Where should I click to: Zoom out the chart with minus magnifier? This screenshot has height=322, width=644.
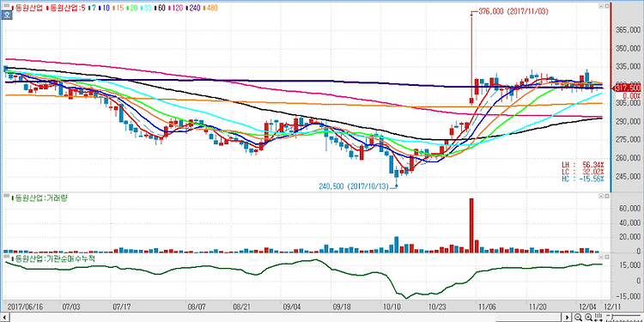coord(578,317)
